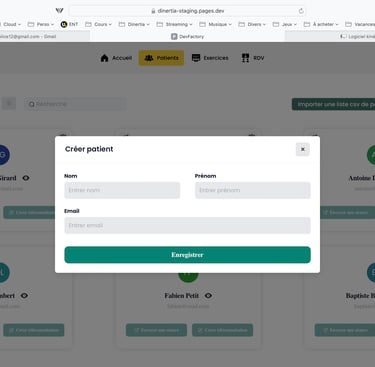Click the Prénom input field

pyautogui.click(x=253, y=190)
